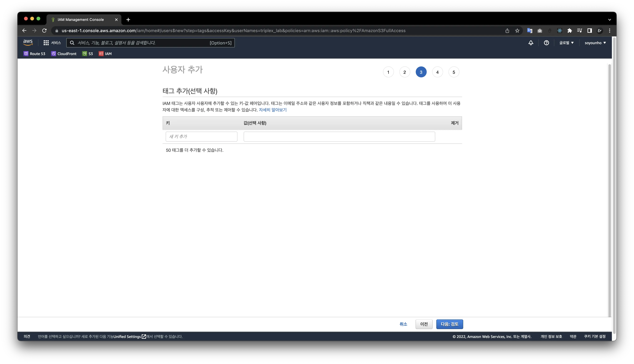Open the services grid menu
Screen dimensions: 634x364
pyautogui.click(x=46, y=43)
